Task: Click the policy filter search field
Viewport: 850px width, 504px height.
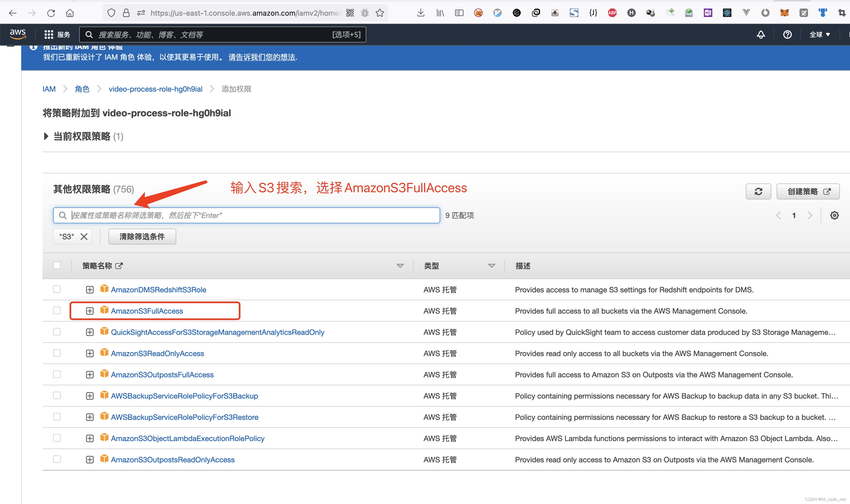Action: click(246, 215)
